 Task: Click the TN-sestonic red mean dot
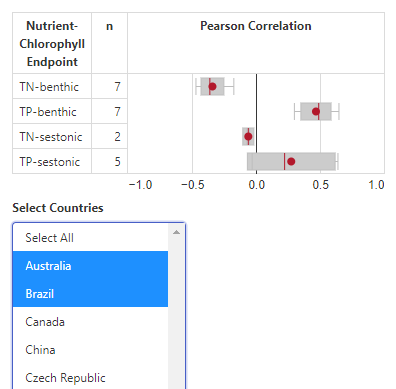pyautogui.click(x=248, y=136)
